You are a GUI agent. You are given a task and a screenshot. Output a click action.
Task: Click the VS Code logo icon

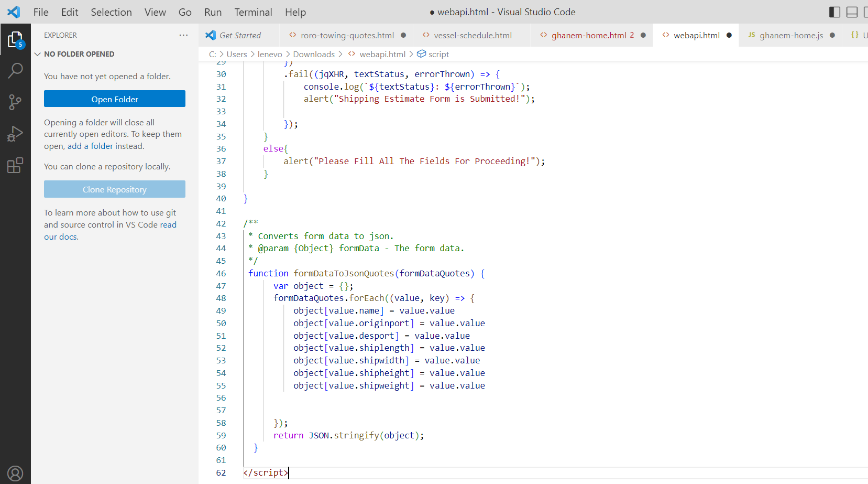point(13,12)
